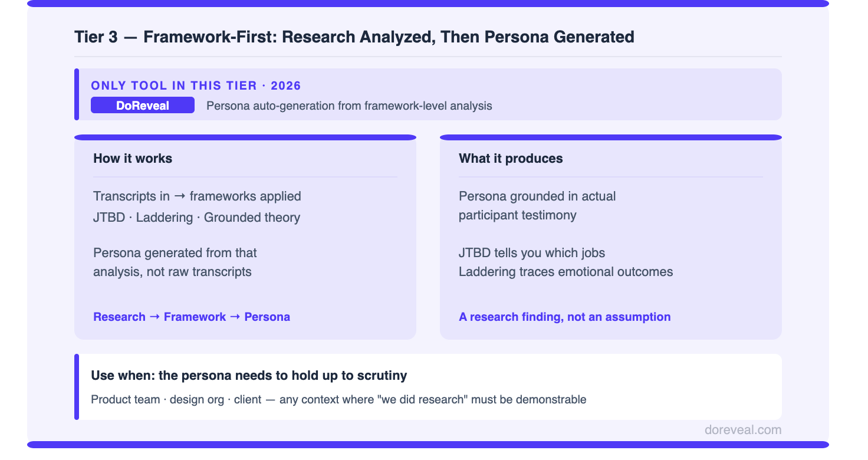The height and width of the screenshot is (460, 868).
Task: Click the purple accent bar beside 'Use when'
Action: point(77,387)
